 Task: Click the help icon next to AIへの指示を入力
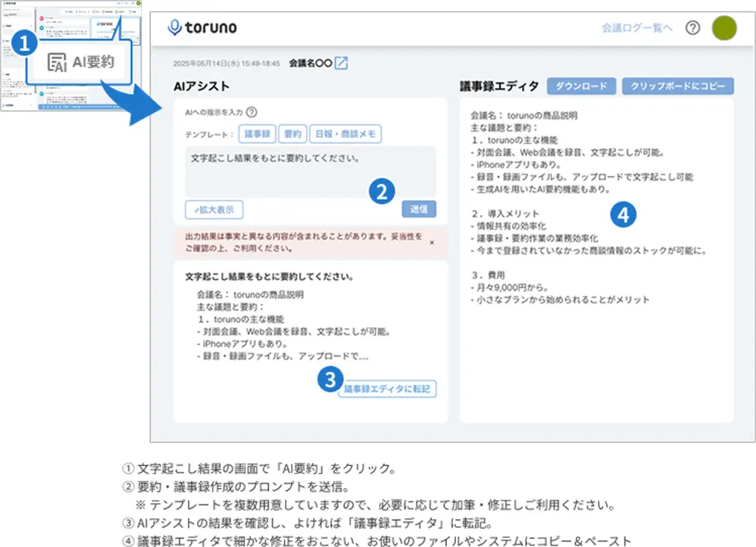(251, 112)
